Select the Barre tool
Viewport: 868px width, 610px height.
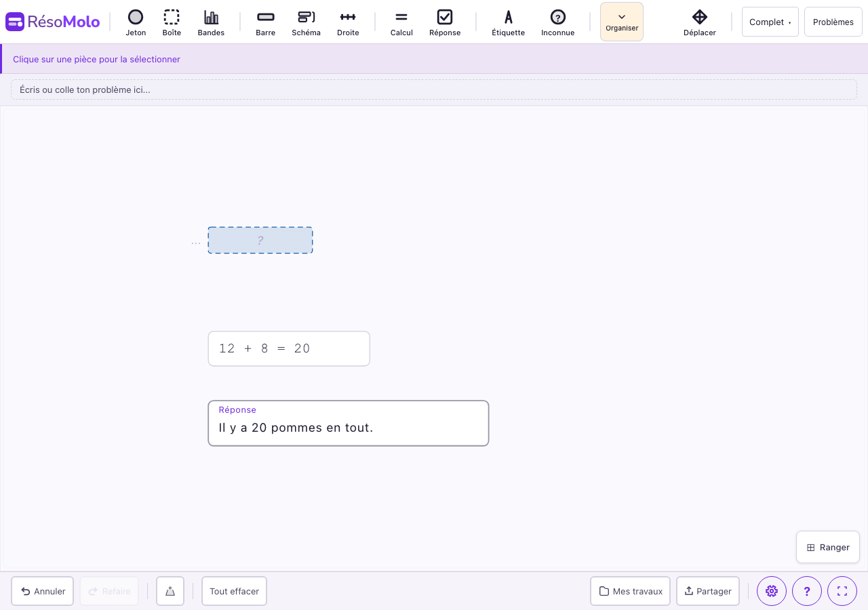point(265,22)
